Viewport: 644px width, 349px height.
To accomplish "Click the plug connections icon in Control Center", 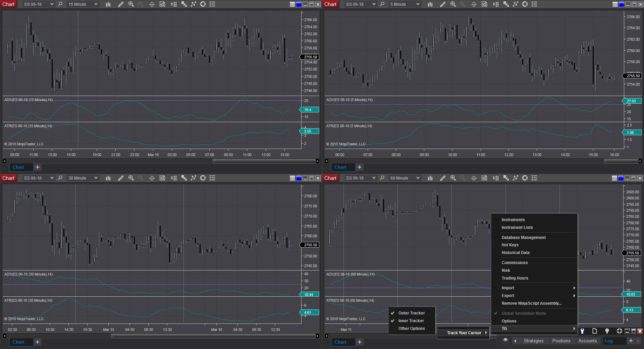I will [607, 331].
